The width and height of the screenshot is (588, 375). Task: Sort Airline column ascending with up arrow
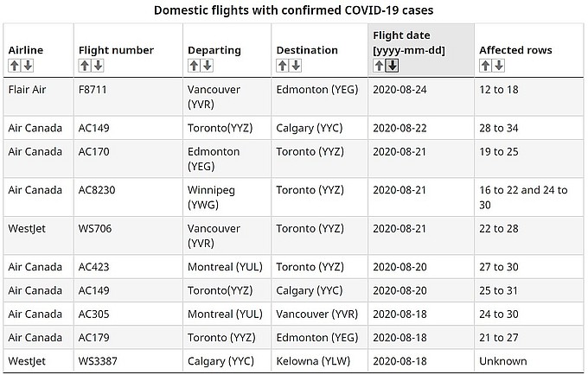(x=15, y=66)
